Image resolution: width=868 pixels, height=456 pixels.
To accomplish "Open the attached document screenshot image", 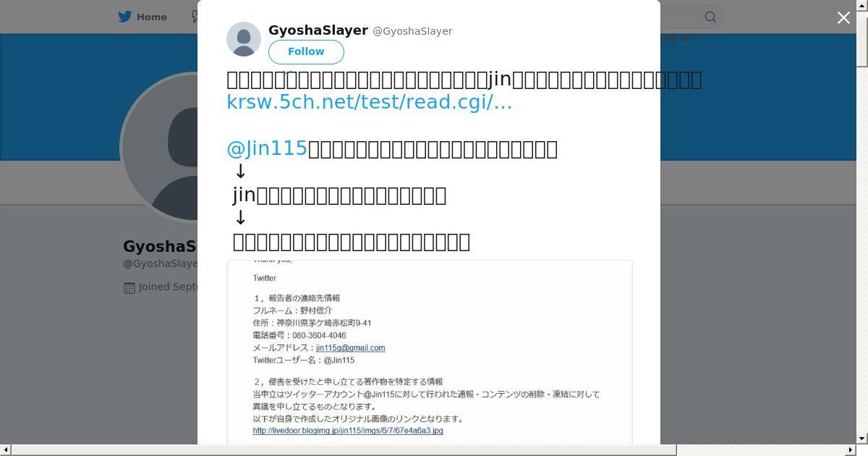I will (430, 352).
